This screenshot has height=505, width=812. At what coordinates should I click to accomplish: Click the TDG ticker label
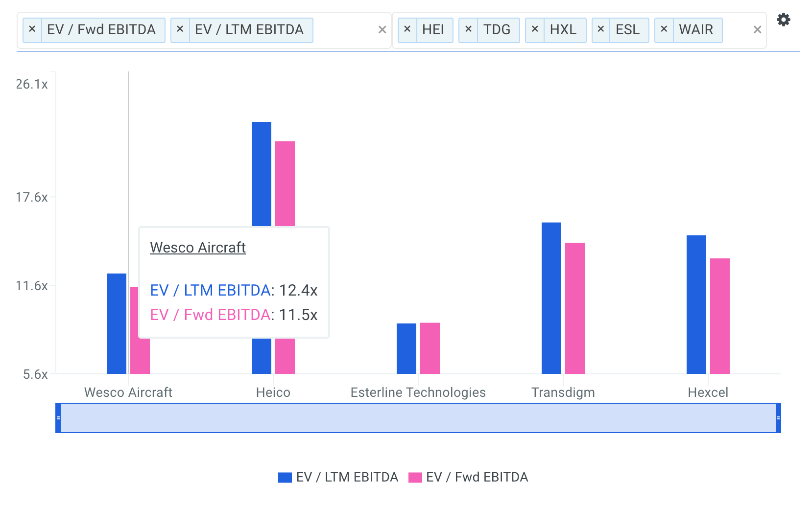[497, 30]
